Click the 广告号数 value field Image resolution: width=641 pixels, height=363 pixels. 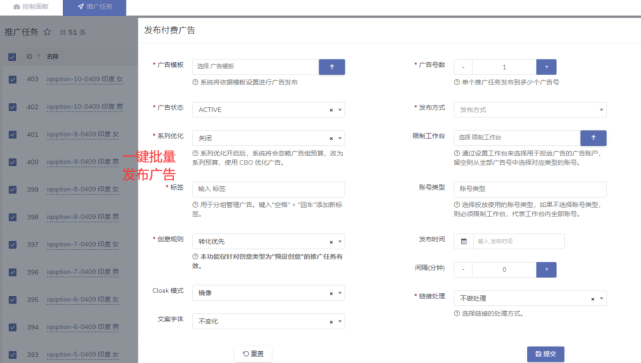(x=504, y=67)
